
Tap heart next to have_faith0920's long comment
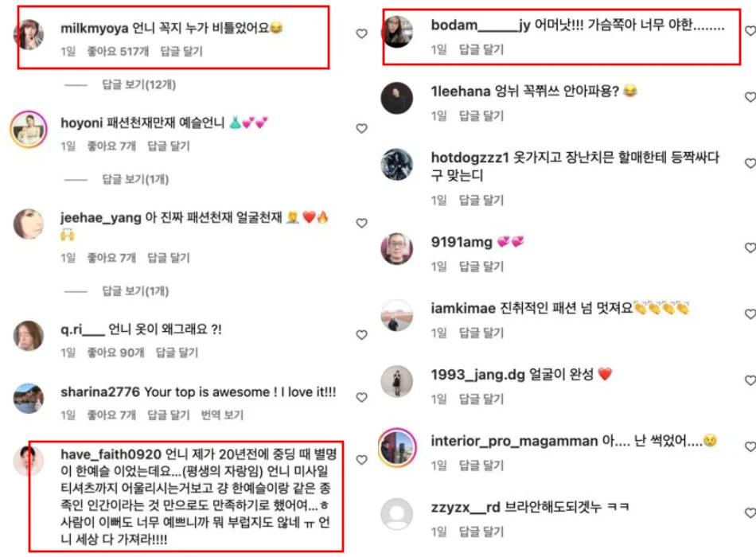pos(361,460)
